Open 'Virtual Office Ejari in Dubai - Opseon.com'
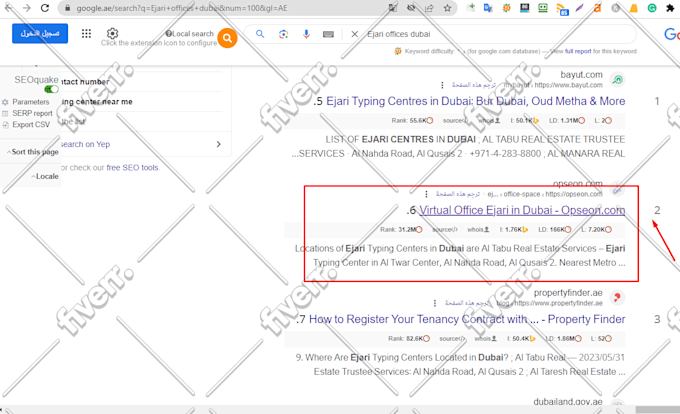680x414 pixels. (522, 210)
